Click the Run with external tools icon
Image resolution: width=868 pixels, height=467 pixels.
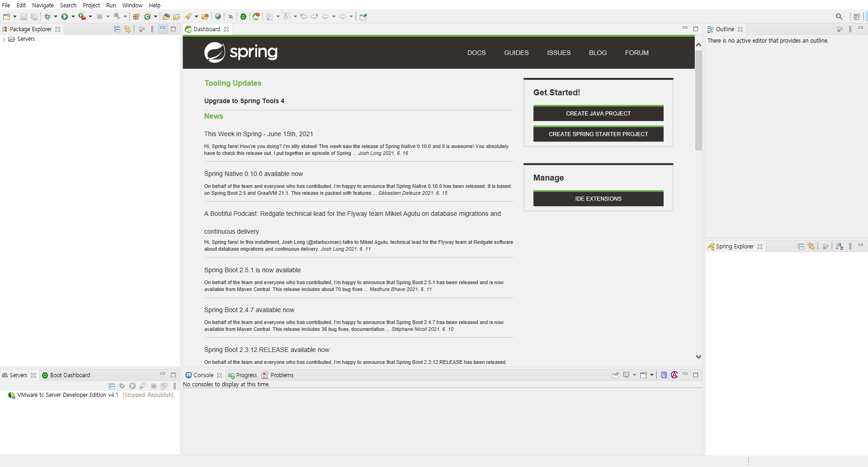82,16
